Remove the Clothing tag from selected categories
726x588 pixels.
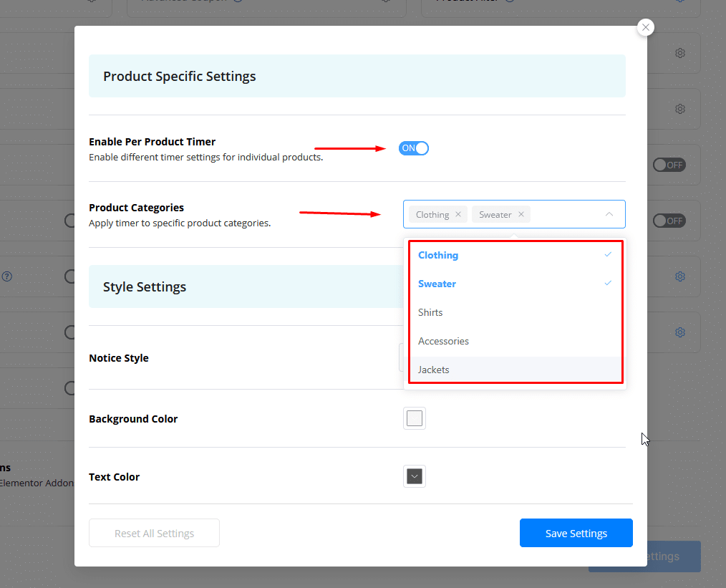click(x=458, y=214)
